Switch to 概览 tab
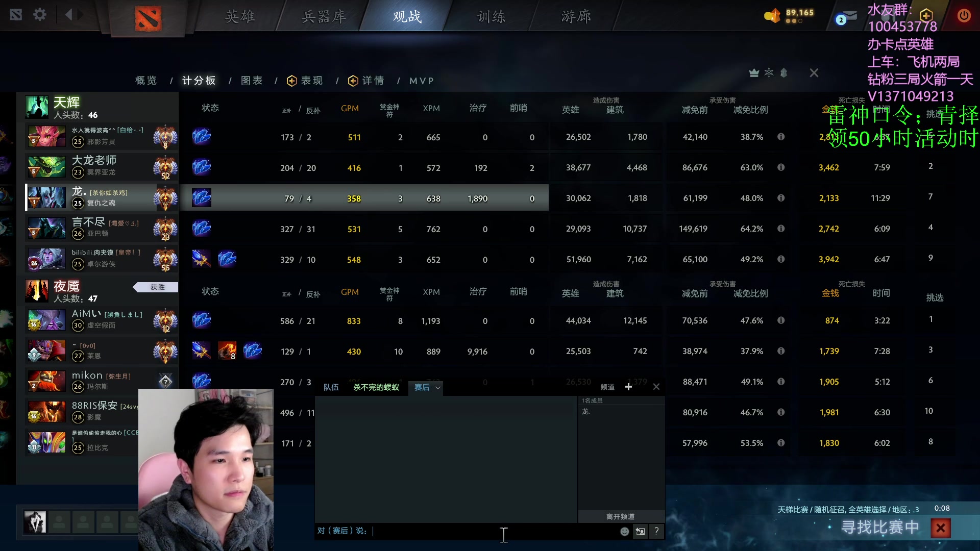 click(146, 81)
